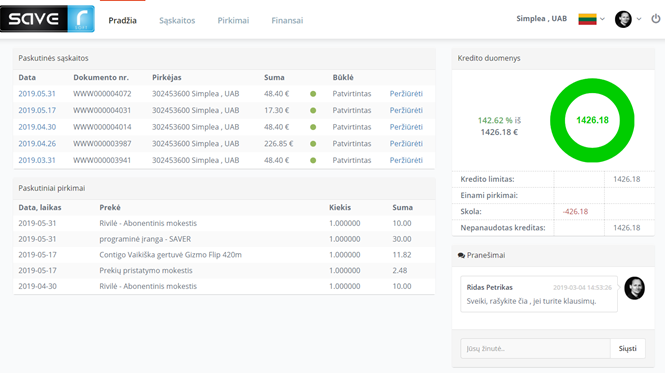The image size is (665, 373).
Task: Click the Saver Soft logo
Action: 47,19
